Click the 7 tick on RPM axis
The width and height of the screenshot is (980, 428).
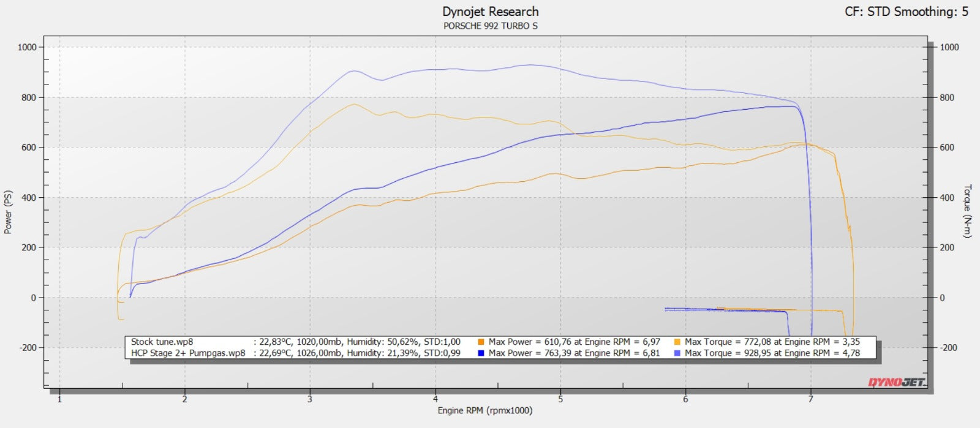811,399
